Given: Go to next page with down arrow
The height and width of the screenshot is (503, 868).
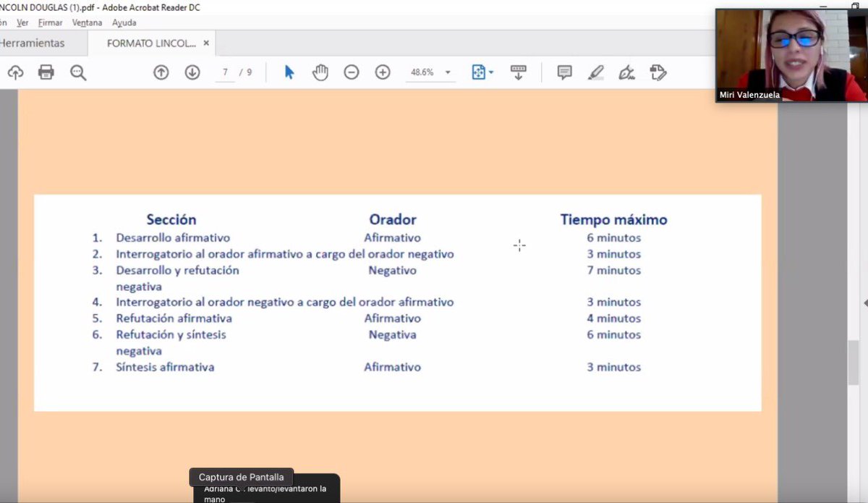Looking at the screenshot, I should (x=192, y=72).
